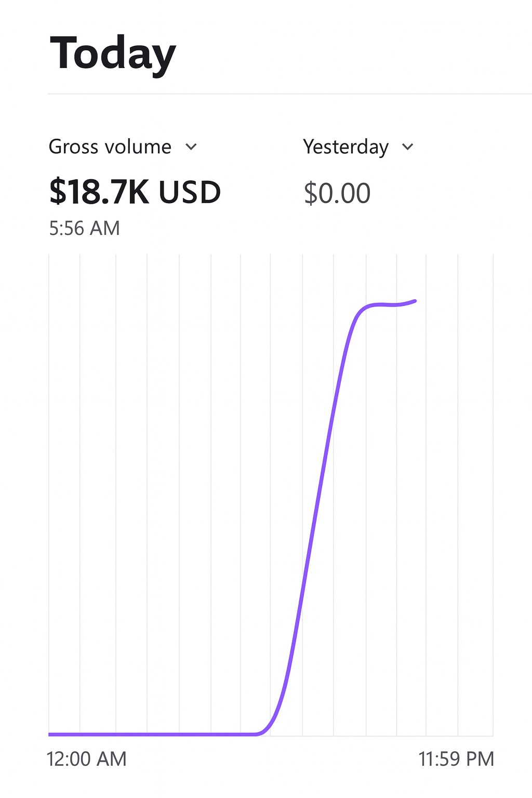
Task: Click the USD currency text in gross volume
Action: click(x=190, y=192)
